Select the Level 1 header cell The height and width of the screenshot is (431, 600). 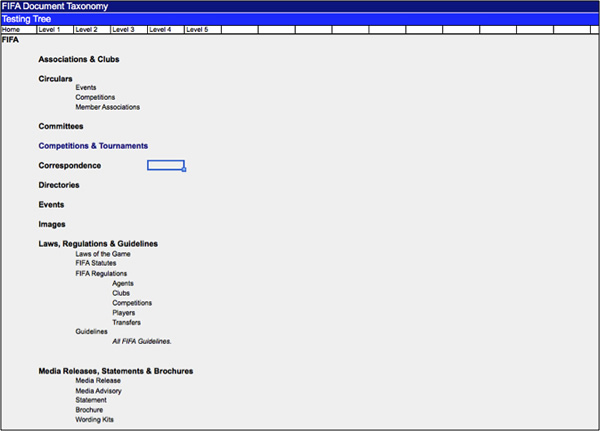point(55,29)
